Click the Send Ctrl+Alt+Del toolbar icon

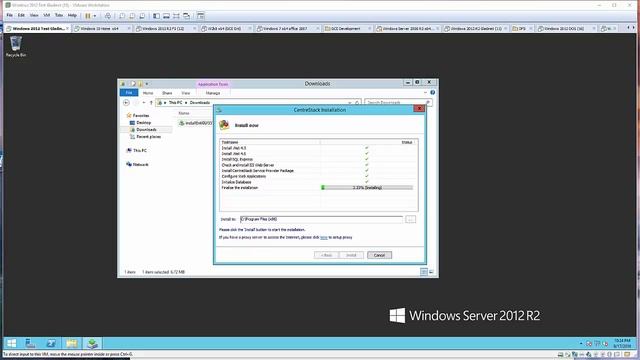click(x=108, y=16)
